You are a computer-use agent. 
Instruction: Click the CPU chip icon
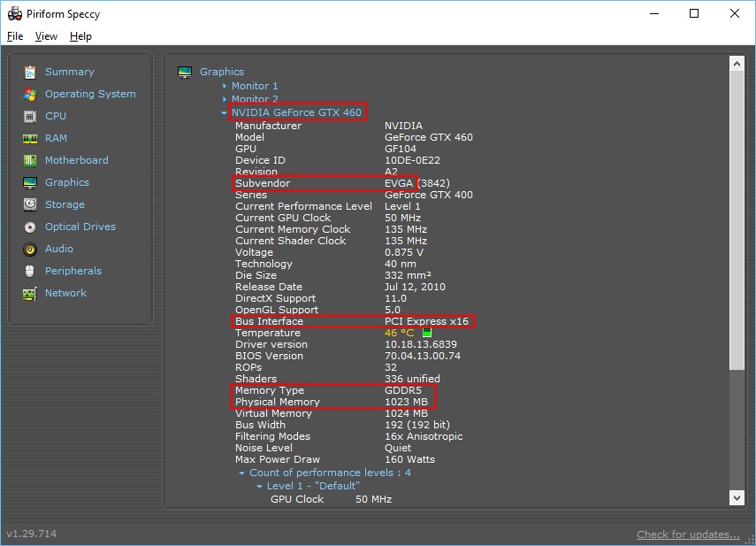pyautogui.click(x=30, y=116)
